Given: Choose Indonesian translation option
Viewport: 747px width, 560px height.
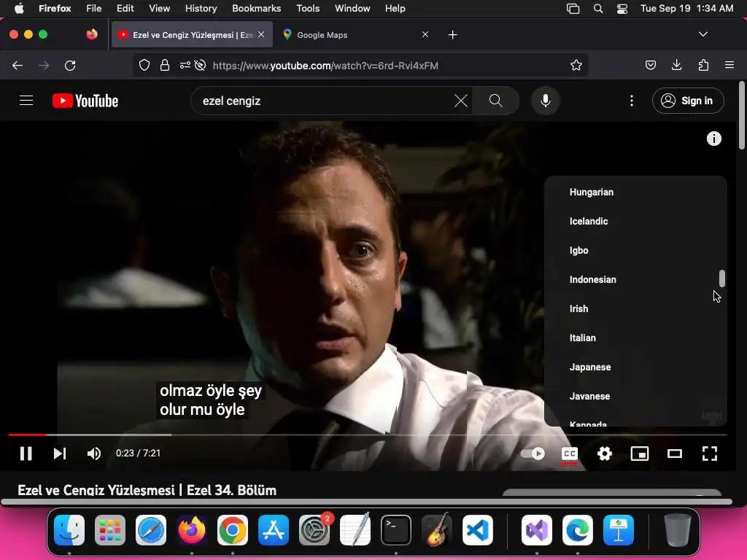Looking at the screenshot, I should pos(635,279).
